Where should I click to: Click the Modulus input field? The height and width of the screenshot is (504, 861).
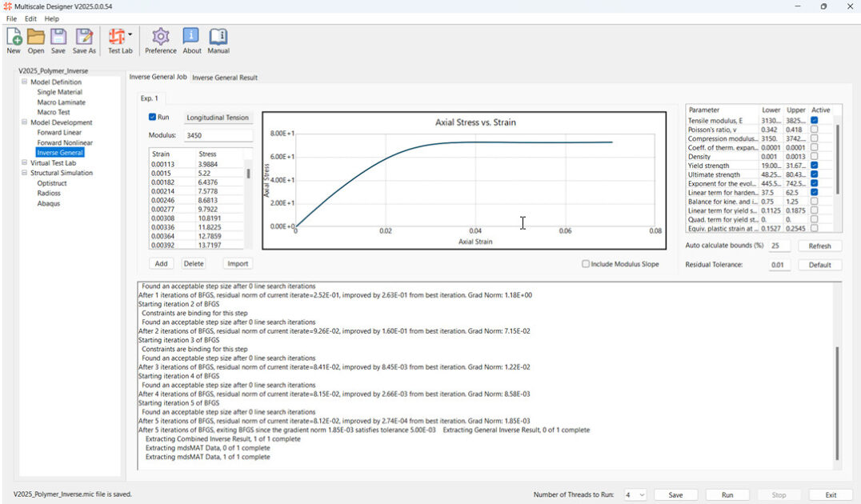click(218, 136)
